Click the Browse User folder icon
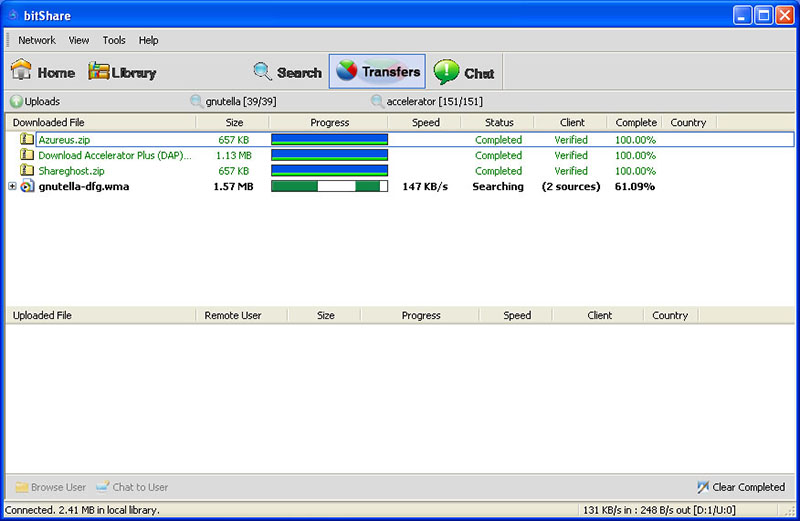Screen dimensions: 800x521 pyautogui.click(x=21, y=487)
